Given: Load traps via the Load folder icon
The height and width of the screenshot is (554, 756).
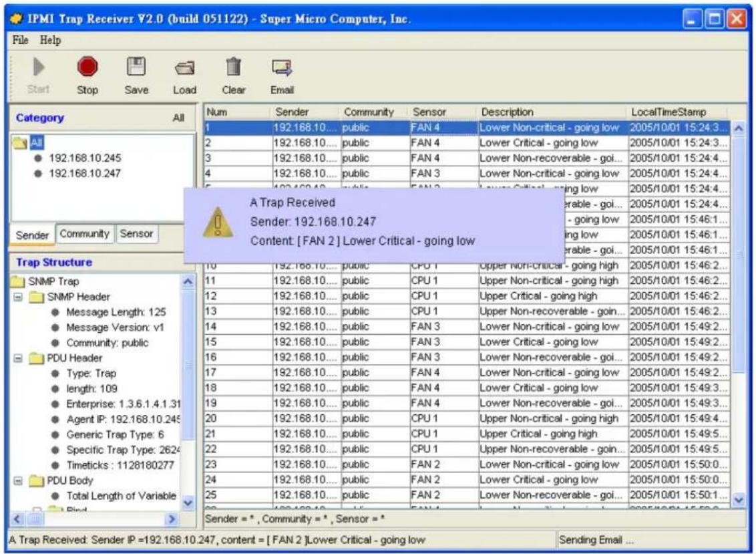Looking at the screenshot, I should coord(185,68).
